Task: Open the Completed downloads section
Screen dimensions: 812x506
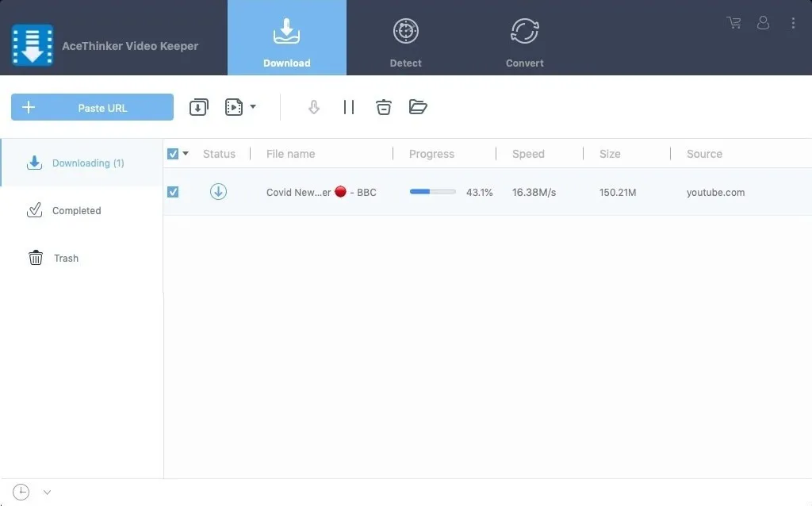Action: pyautogui.click(x=75, y=210)
